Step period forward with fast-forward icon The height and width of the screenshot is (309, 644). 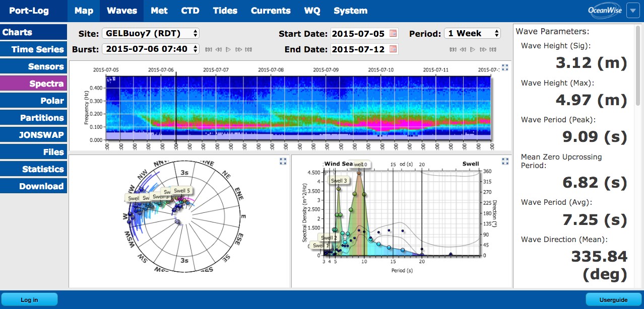coord(483,49)
